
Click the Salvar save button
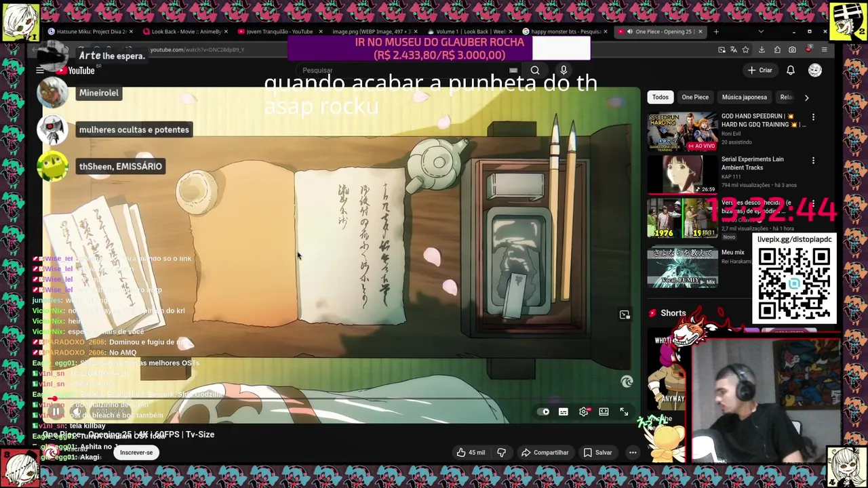point(597,453)
